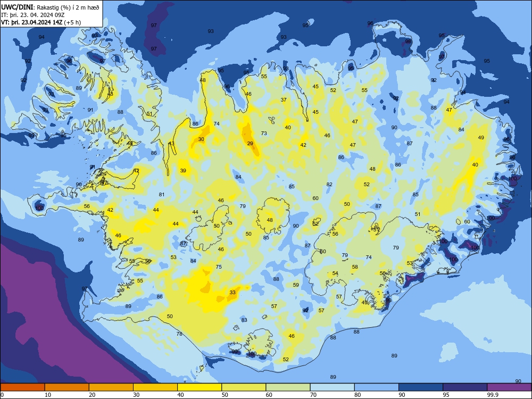Image resolution: width=532 pixels, height=399 pixels.
Task: Click the humidity value 30 on the map
Action: (x=201, y=139)
